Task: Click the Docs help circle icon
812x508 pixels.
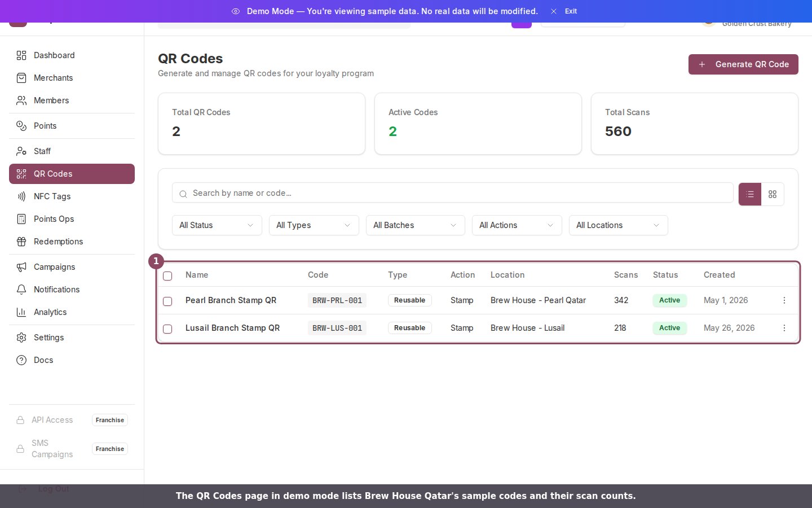Action: click(x=21, y=360)
